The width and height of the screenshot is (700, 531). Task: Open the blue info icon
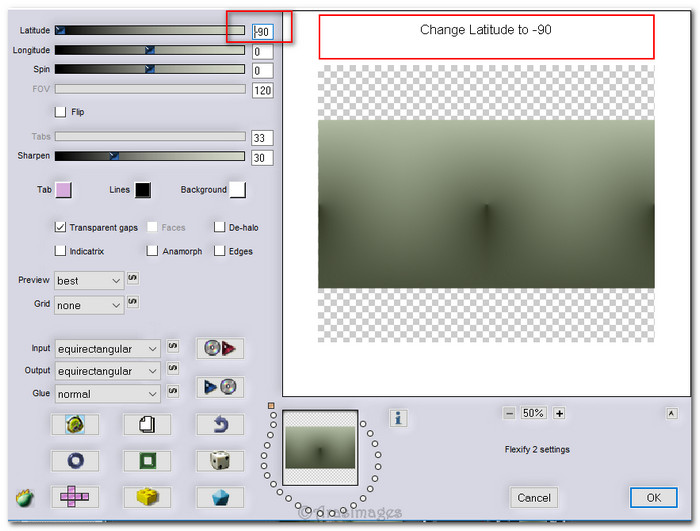(398, 418)
